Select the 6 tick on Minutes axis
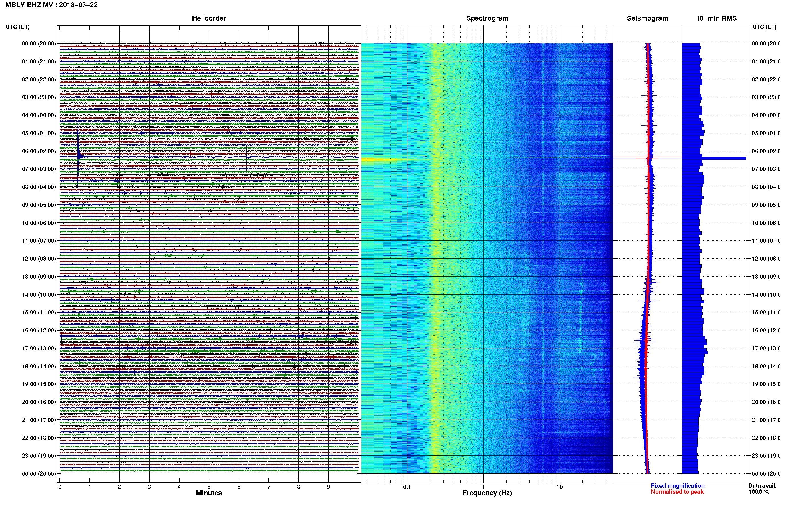This screenshot has height=508, width=812. coord(239,487)
